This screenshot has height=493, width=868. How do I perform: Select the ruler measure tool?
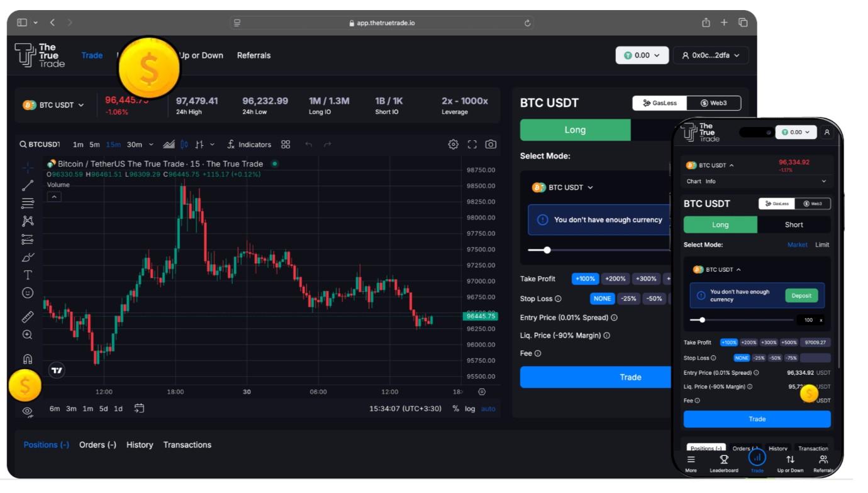28,317
